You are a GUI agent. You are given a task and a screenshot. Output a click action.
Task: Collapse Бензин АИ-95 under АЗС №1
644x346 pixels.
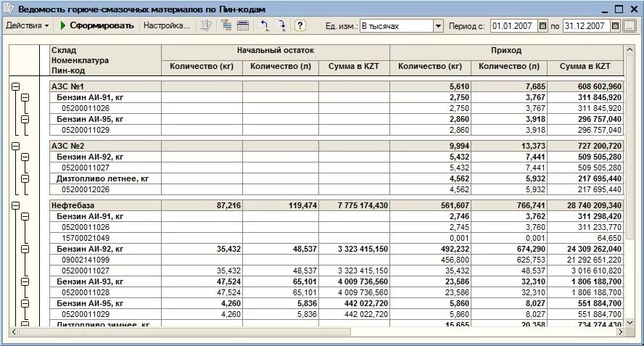25,119
